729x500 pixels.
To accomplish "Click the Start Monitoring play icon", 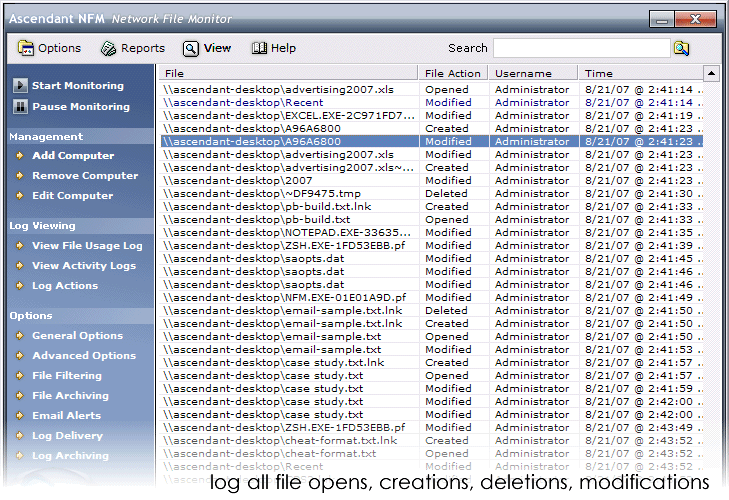I will pyautogui.click(x=19, y=86).
